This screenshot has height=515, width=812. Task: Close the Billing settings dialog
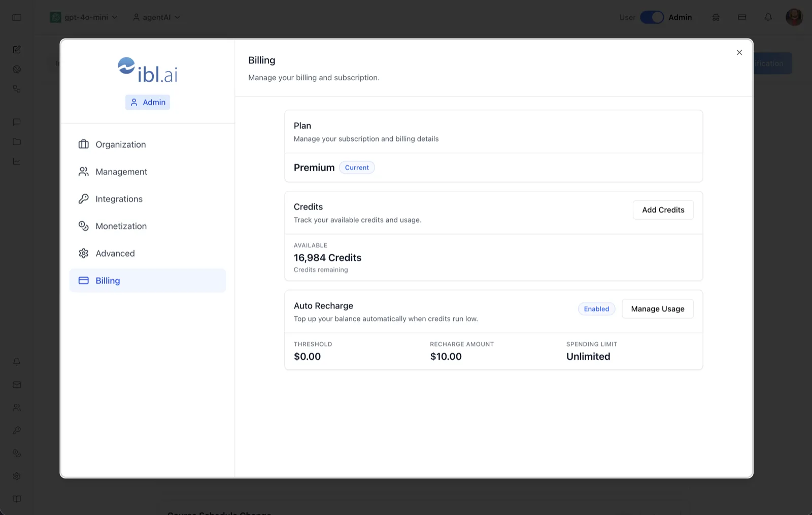[739, 52]
